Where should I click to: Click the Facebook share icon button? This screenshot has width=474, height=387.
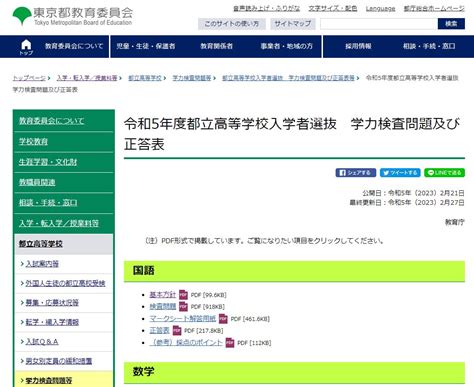click(x=356, y=173)
